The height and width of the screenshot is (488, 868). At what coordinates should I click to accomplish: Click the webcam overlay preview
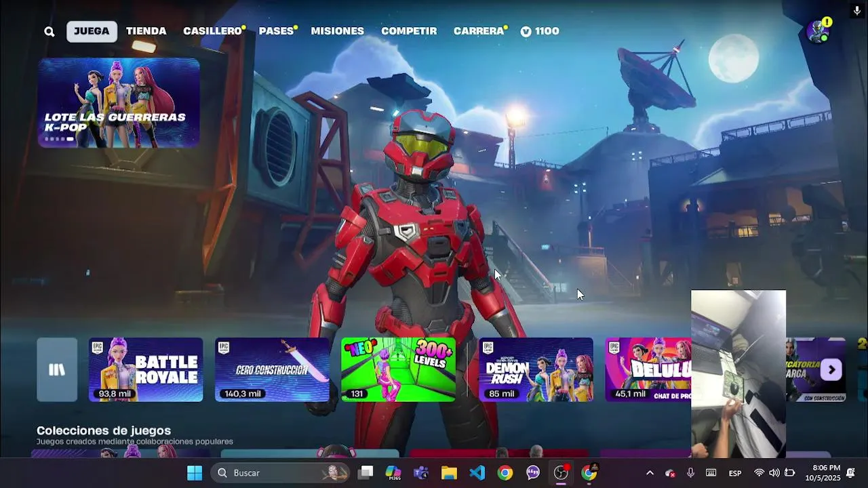[738, 374]
